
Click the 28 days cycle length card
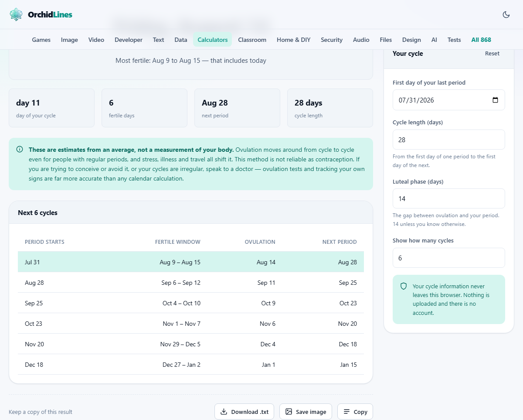pyautogui.click(x=330, y=108)
